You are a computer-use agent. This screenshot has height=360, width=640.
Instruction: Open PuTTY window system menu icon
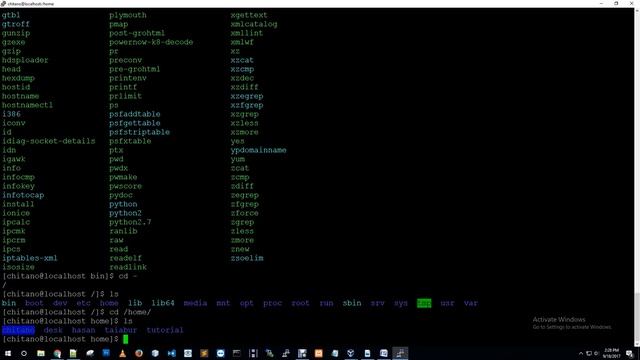[3, 4]
